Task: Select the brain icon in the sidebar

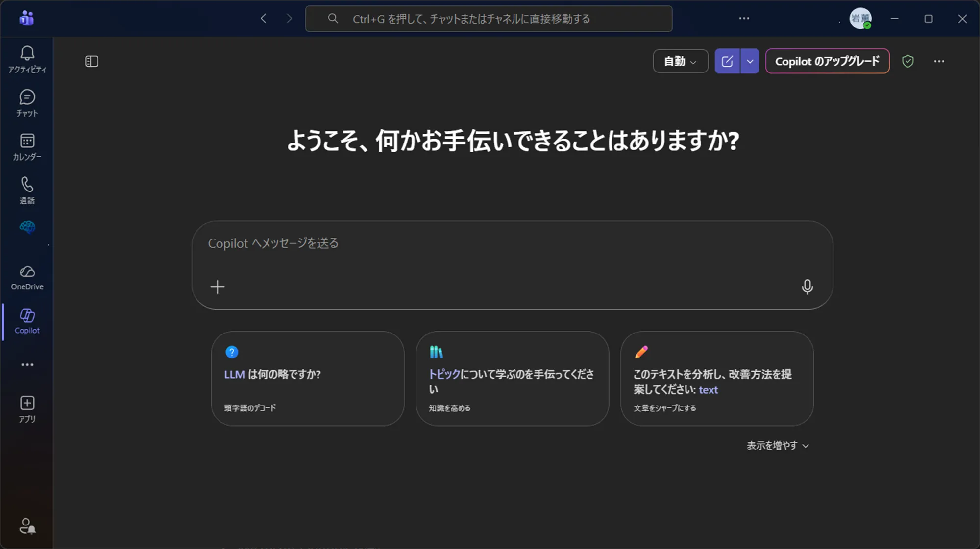Action: pos(27,227)
